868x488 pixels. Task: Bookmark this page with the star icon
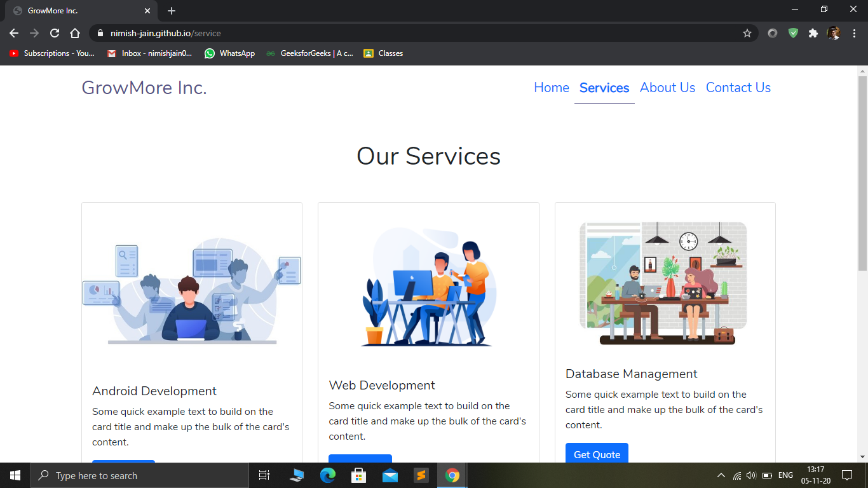click(x=747, y=33)
